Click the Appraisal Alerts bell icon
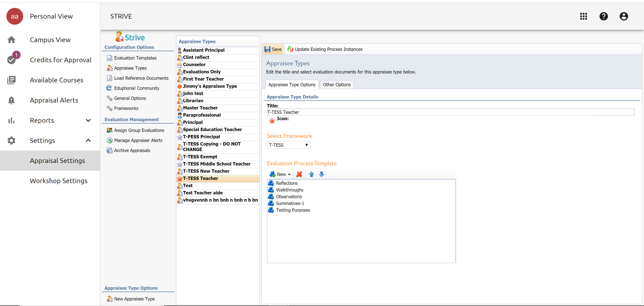This screenshot has width=644, height=306. 11,100
